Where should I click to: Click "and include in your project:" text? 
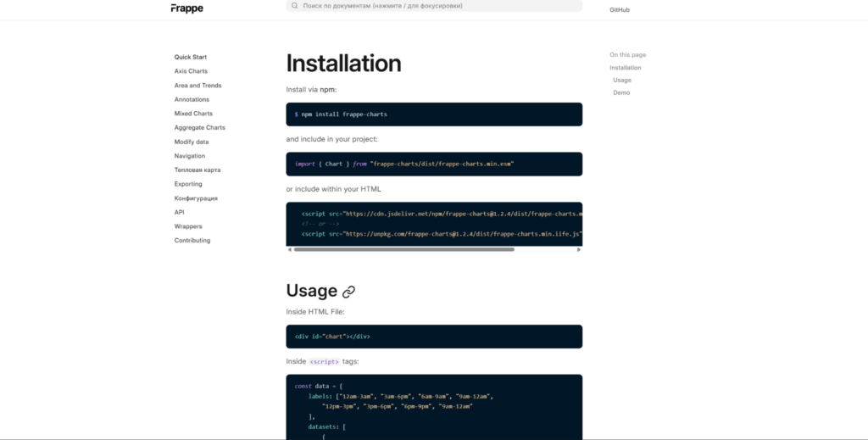pyautogui.click(x=331, y=140)
